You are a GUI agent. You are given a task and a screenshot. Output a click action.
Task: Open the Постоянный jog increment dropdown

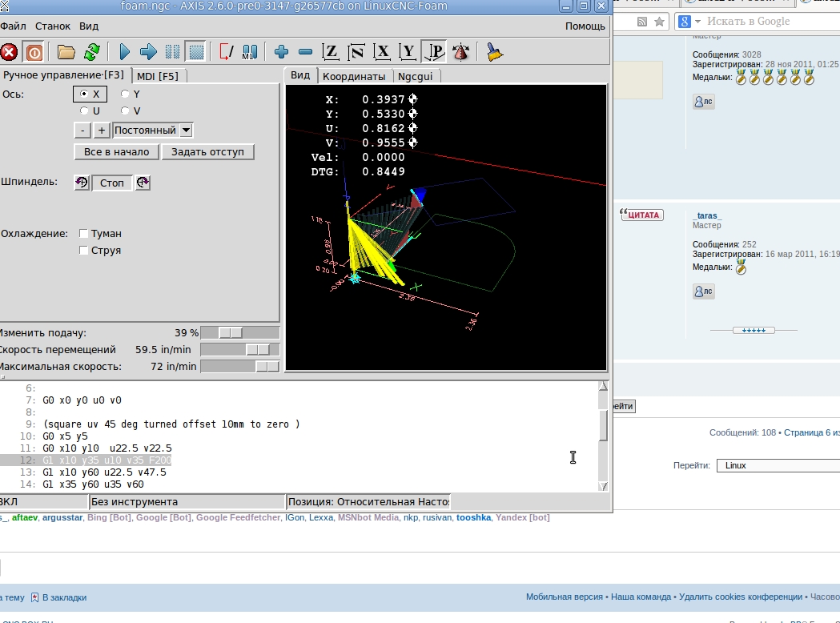point(153,130)
